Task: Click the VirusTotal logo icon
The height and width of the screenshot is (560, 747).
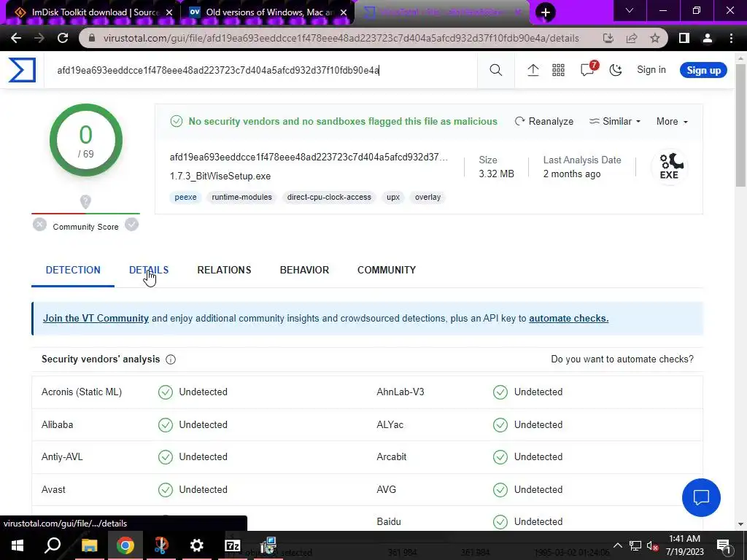Action: [x=22, y=70]
